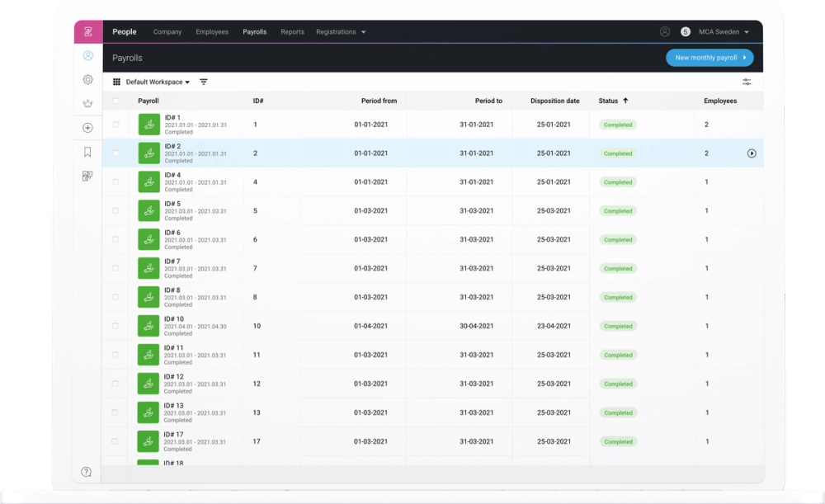
Task: Open the settings gear in the sidebar
Action: point(87,79)
